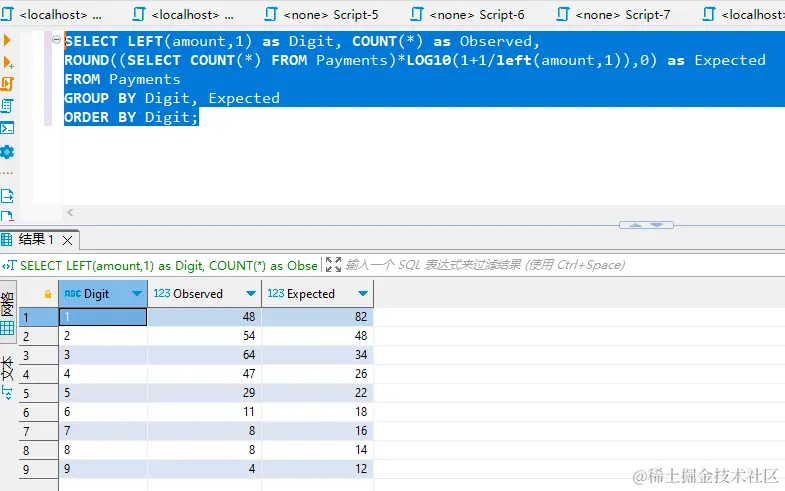Select the Observed cell with value 64
The width and height of the screenshot is (785, 491).
(205, 355)
